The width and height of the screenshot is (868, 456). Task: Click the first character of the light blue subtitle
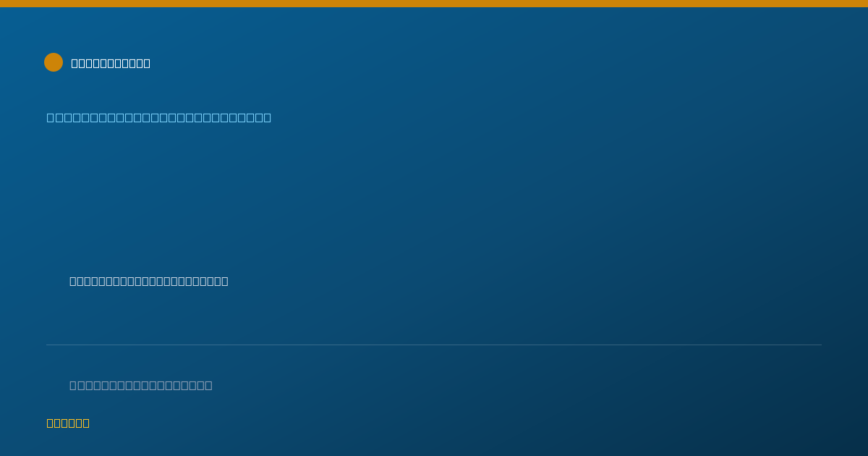51,117
